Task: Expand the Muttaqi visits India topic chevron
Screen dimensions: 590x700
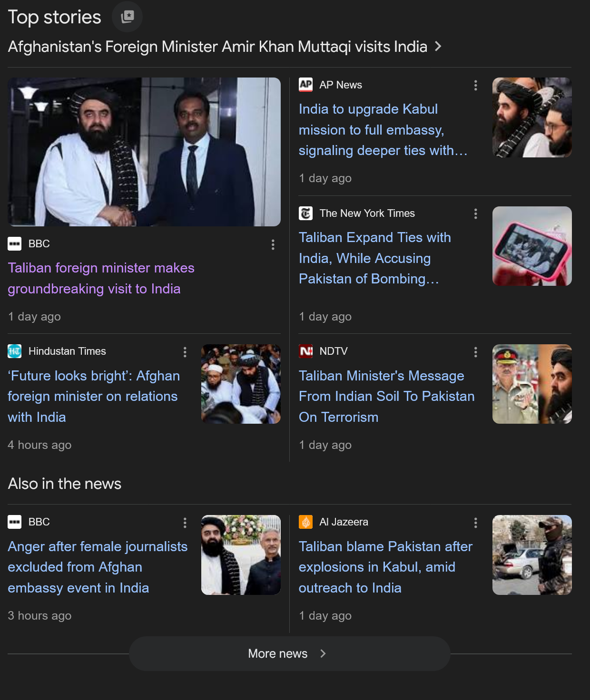Action: (x=438, y=47)
